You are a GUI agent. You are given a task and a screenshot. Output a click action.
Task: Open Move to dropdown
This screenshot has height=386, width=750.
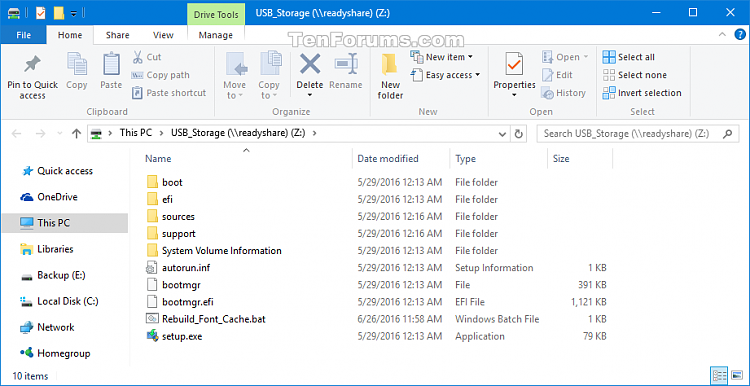pos(234,77)
